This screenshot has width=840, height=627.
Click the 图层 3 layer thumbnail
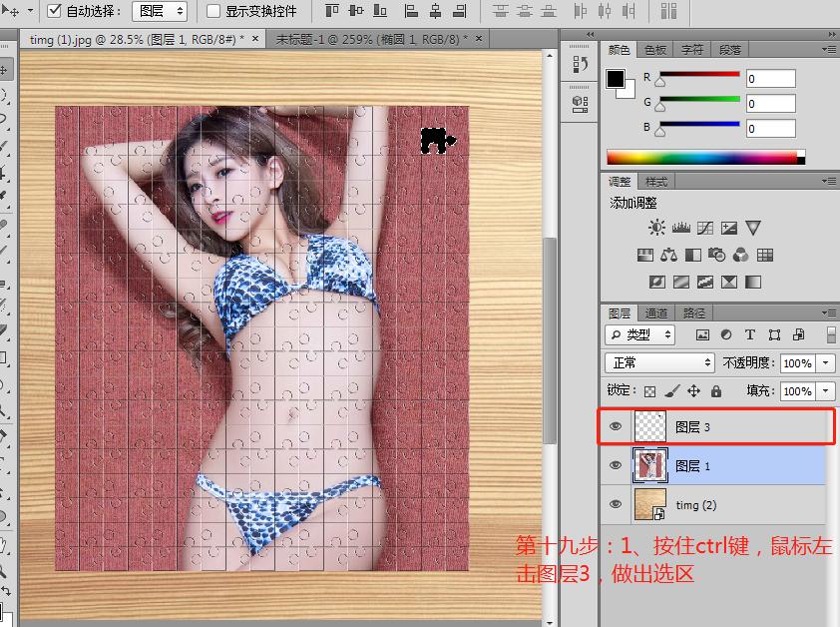tap(650, 426)
